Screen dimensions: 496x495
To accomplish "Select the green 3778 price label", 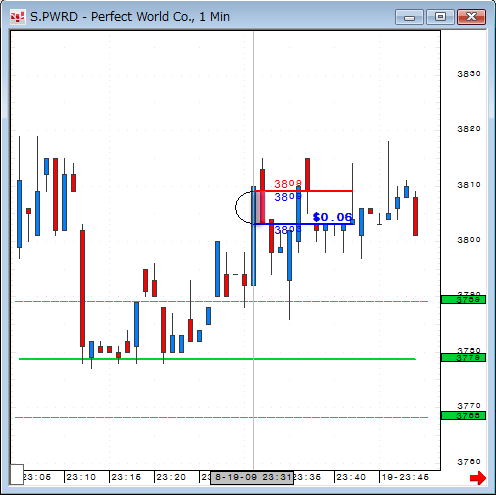I will click(463, 358).
